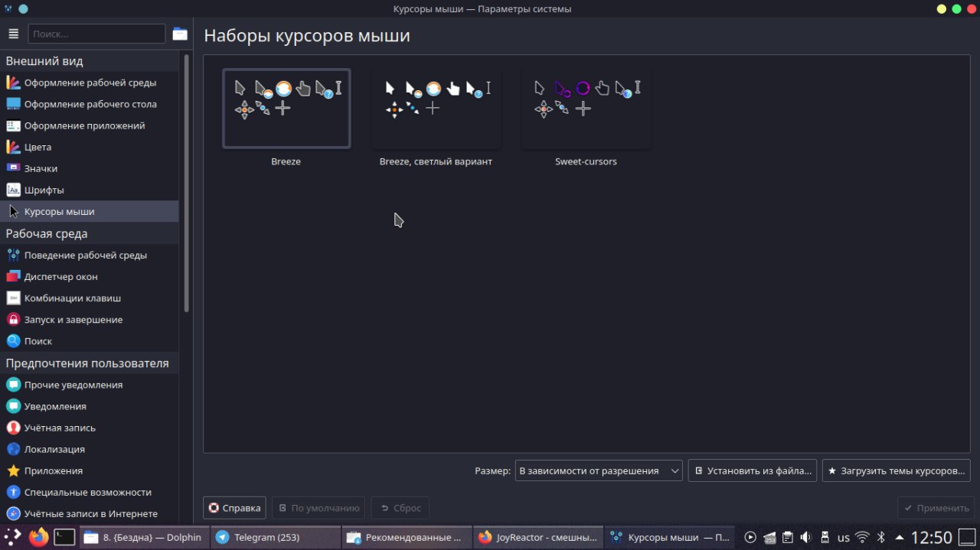980x550 pixels.
Task: Click Курсоры мыши taskbar entry
Action: click(x=670, y=537)
